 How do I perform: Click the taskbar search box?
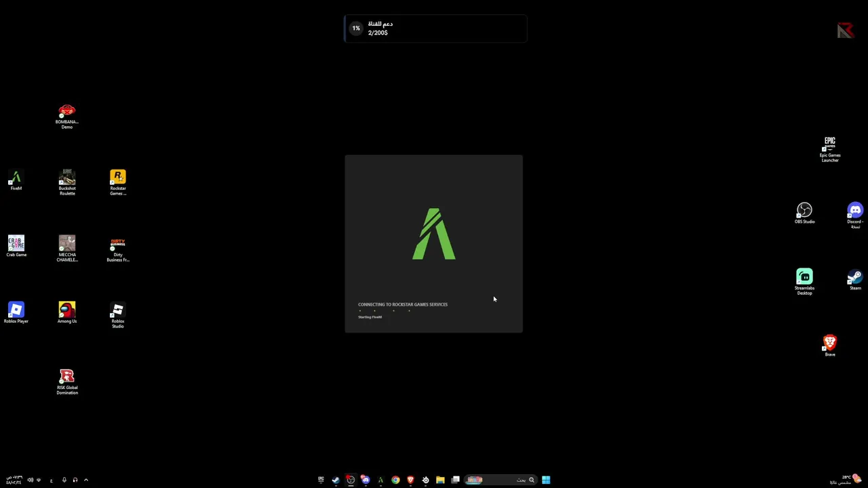click(x=500, y=480)
